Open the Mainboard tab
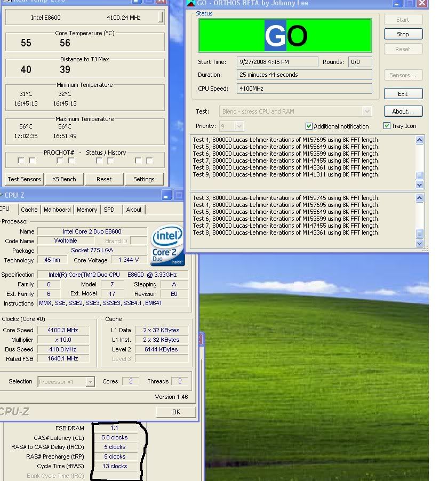 click(x=57, y=210)
